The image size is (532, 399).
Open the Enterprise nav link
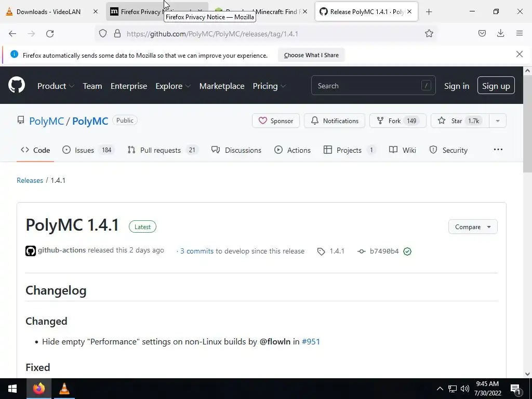129,86
